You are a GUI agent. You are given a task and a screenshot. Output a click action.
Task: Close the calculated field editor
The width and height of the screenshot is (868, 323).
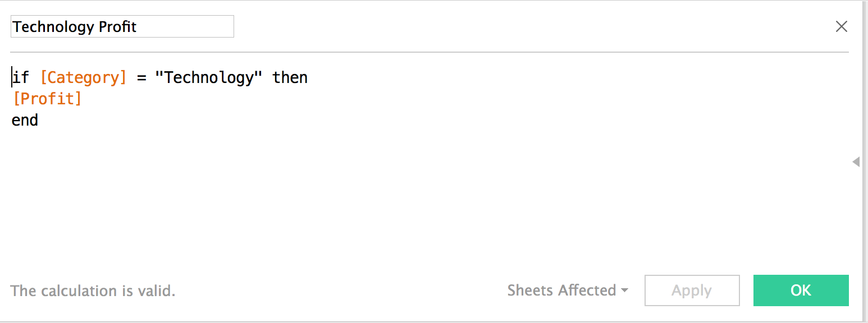click(841, 26)
